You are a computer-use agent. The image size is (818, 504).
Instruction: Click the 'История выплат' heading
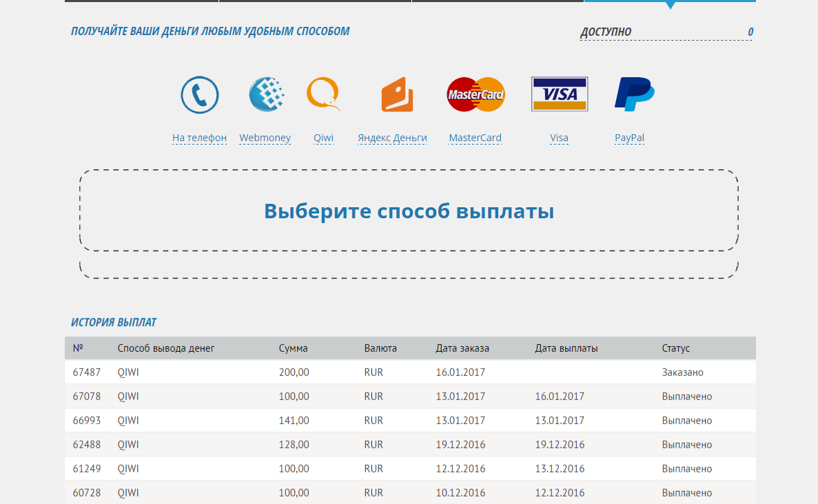114,322
